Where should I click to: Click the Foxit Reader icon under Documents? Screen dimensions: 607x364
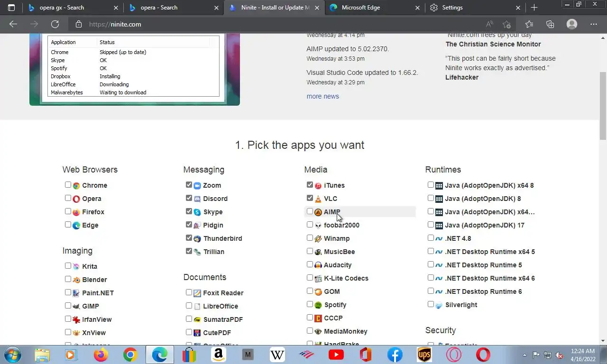[197, 293]
